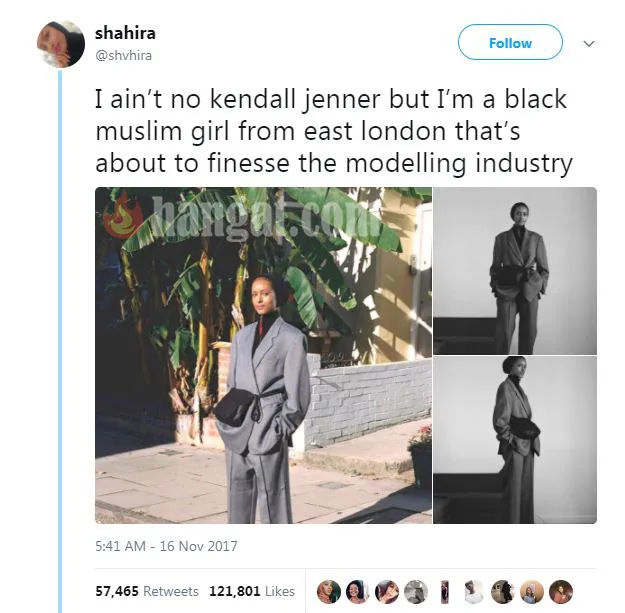Screen dimensions: 625x613
Task: Open the second liker avatar with smiling woman
Action: pyautogui.click(x=358, y=591)
